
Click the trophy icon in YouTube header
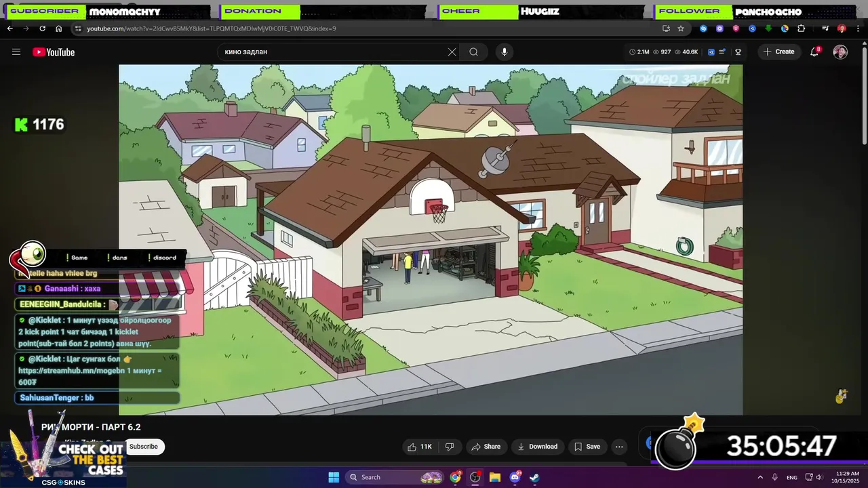(738, 52)
